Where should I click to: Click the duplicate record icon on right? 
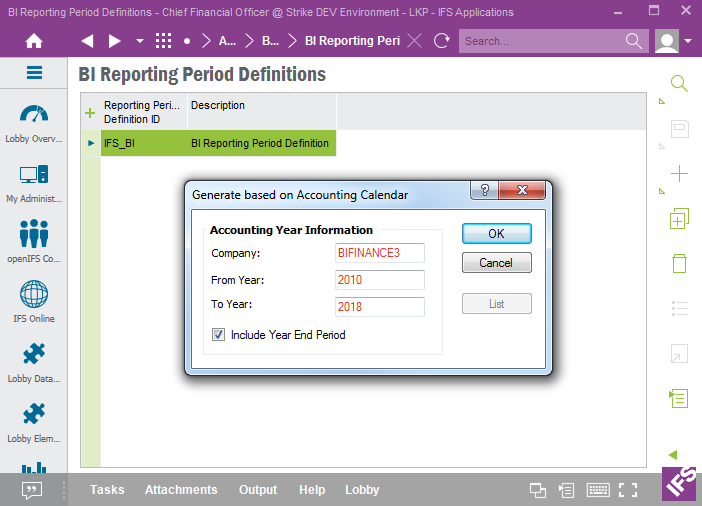click(x=679, y=219)
